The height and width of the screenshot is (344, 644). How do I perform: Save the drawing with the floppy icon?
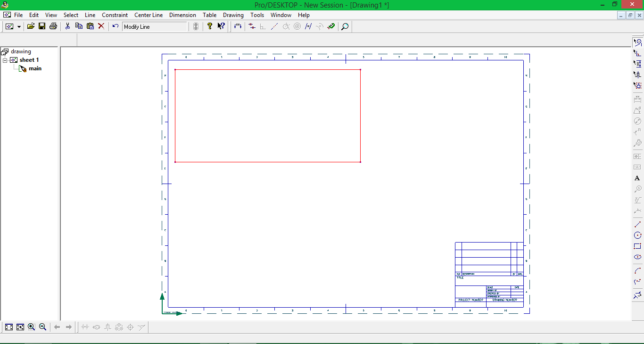pos(42,26)
